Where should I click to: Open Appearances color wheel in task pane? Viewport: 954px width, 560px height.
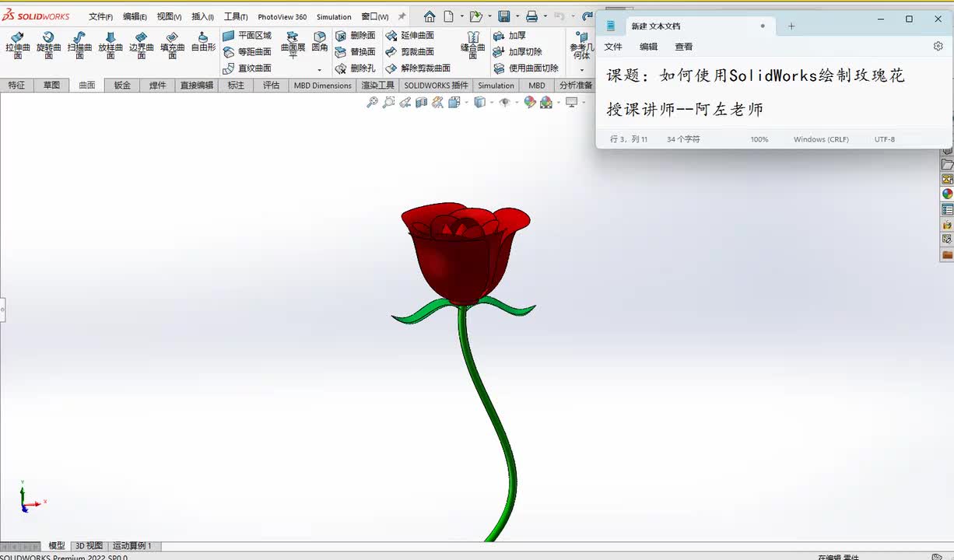tap(947, 194)
